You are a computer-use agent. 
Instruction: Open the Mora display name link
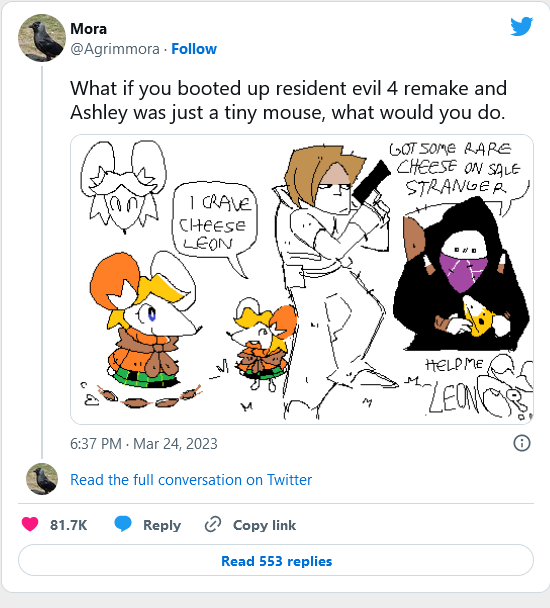(88, 29)
